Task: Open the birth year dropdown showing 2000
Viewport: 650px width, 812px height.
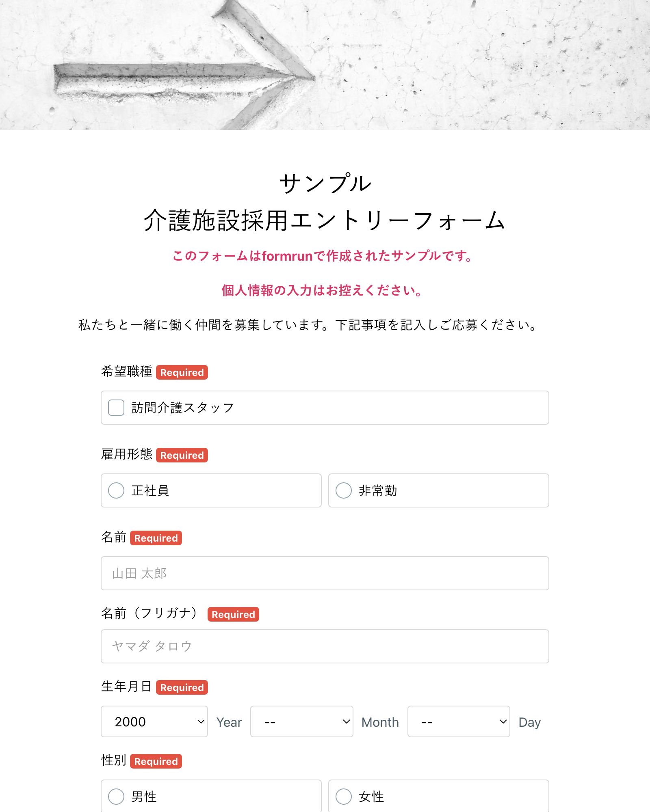Action: [x=154, y=722]
